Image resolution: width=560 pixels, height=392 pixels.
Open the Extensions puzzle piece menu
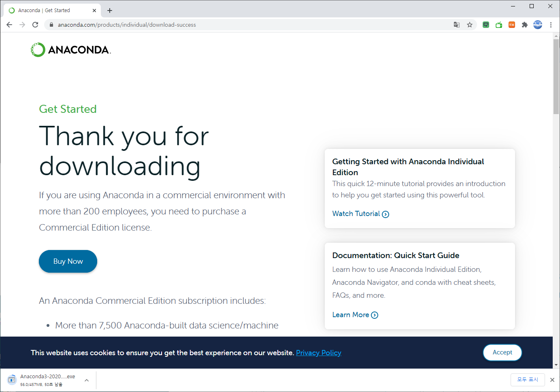tap(525, 25)
